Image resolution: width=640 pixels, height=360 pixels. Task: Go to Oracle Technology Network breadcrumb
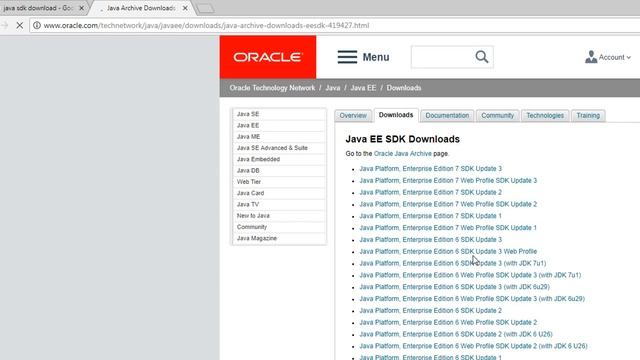[x=272, y=88]
